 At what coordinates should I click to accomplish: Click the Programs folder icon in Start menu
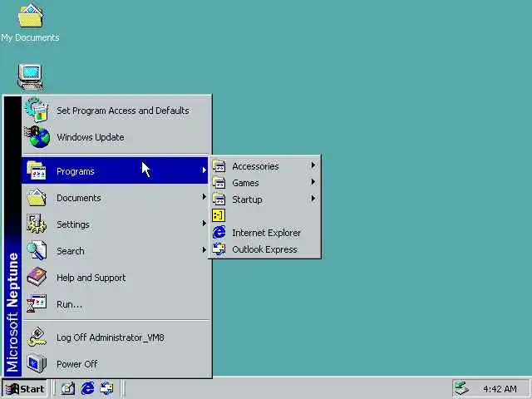(x=37, y=170)
